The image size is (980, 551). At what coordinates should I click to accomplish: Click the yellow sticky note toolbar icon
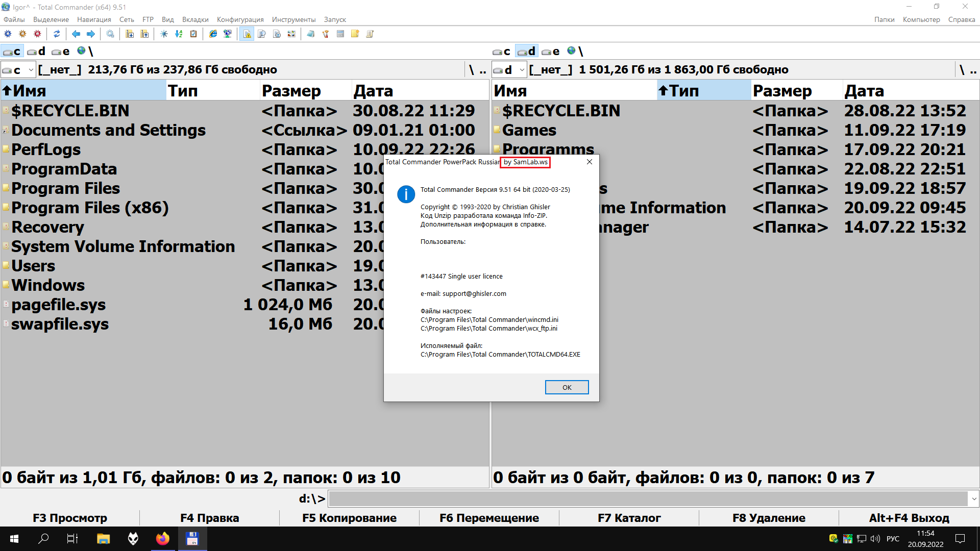point(355,34)
